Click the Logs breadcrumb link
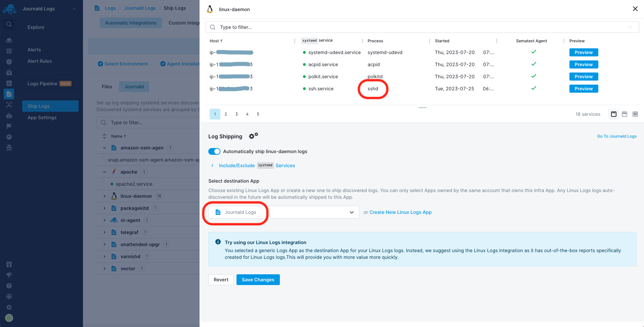Viewport: 644px width, 327px height. click(110, 8)
